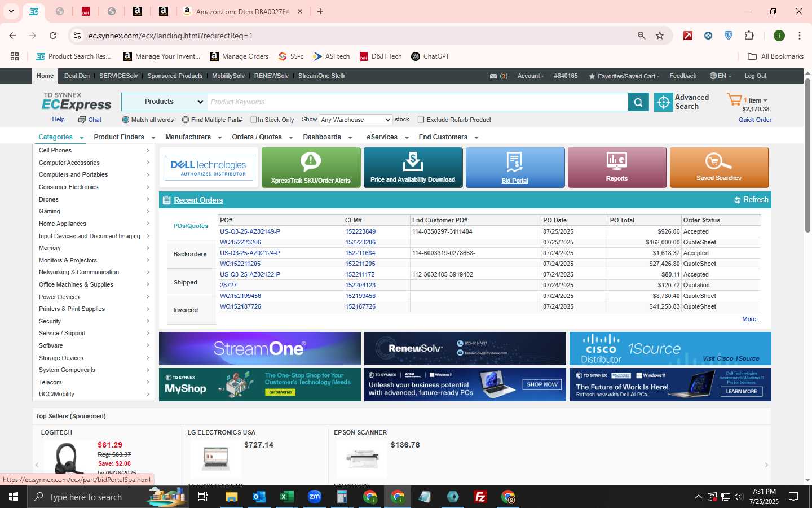This screenshot has height=508, width=812.
Task: Click the StreamOne banner
Action: 260,349
